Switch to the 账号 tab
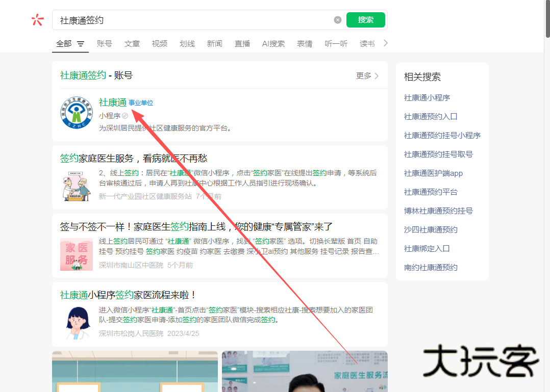The width and height of the screenshot is (550, 392). [x=104, y=44]
